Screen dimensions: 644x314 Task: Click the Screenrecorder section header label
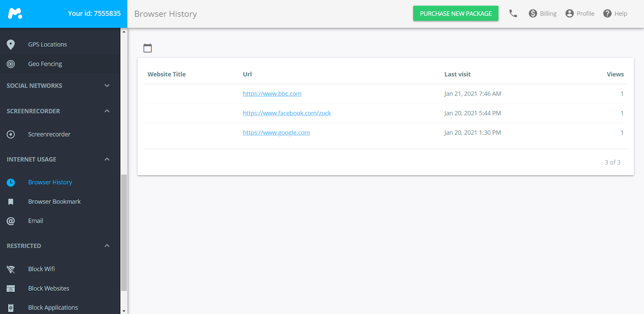(33, 111)
